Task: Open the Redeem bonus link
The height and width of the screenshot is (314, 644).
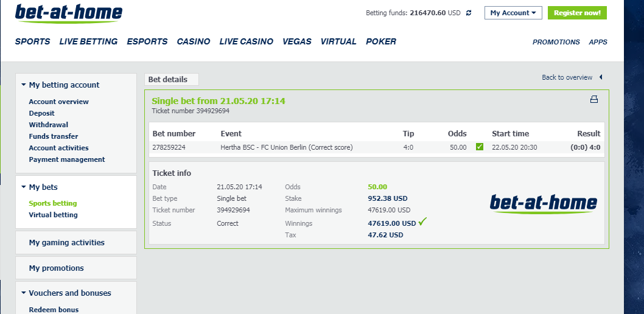Action: point(54,310)
